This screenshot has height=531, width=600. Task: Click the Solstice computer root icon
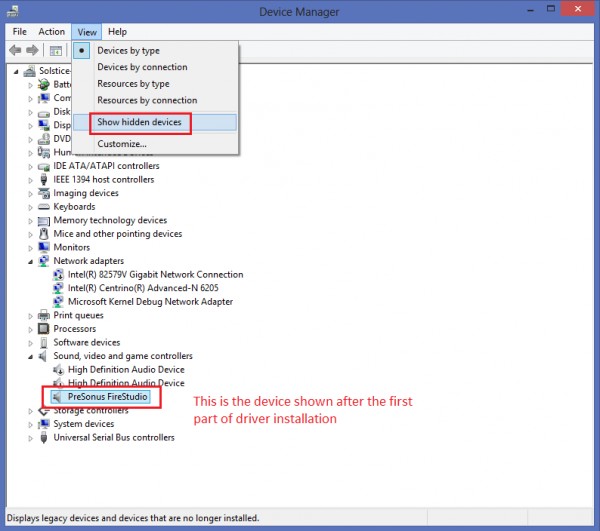(x=30, y=71)
